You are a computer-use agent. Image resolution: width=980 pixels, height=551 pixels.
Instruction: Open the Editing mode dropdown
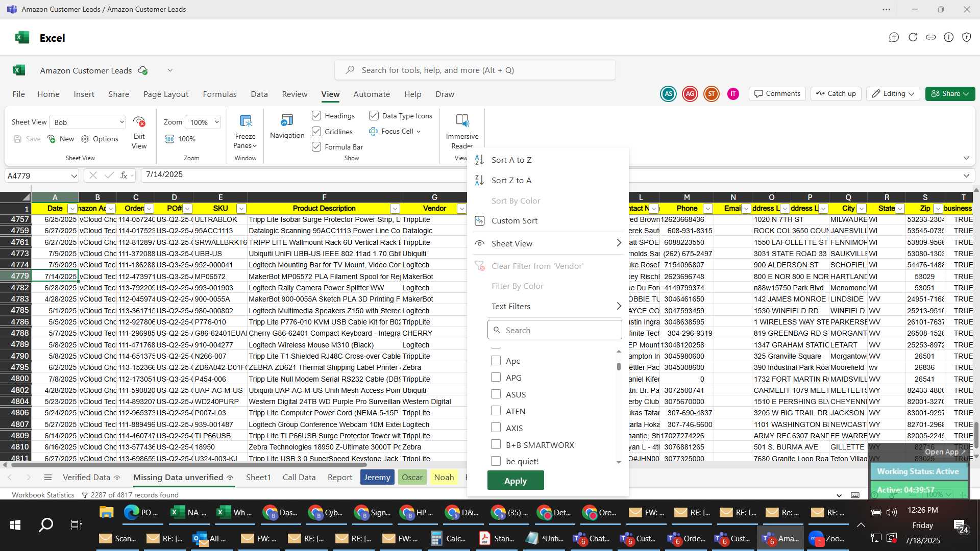894,94
